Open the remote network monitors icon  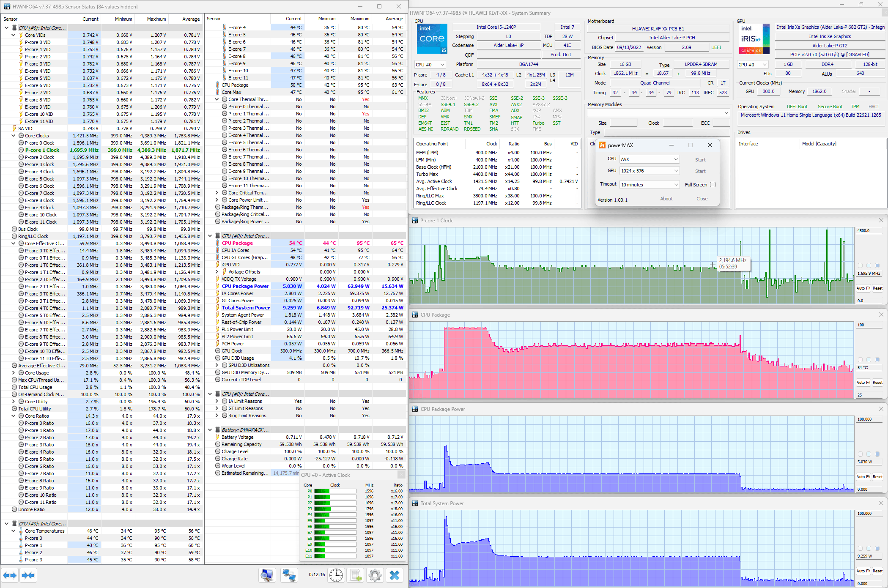point(289,575)
